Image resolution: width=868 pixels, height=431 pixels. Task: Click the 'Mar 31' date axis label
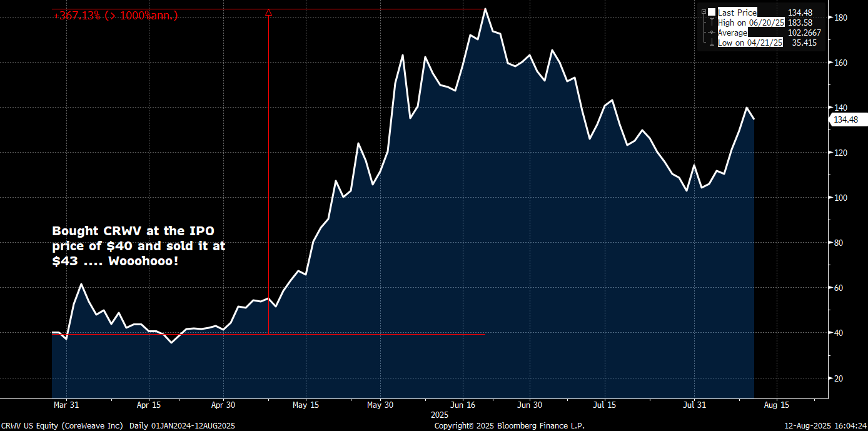66,404
